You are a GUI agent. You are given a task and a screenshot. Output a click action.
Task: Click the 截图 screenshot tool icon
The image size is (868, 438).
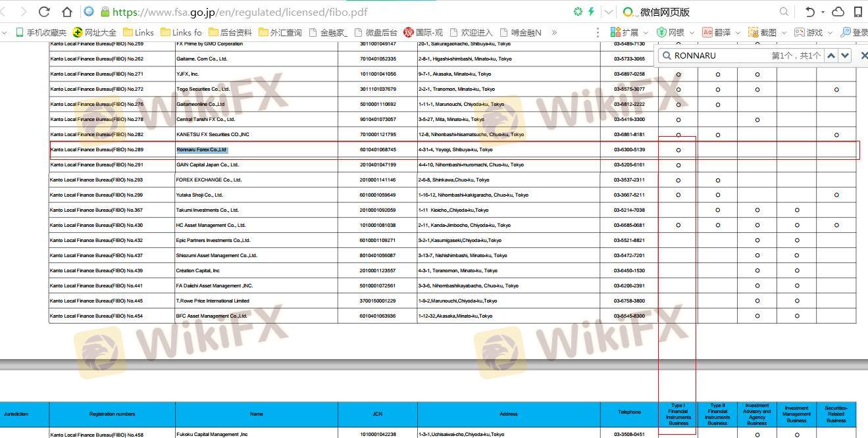pos(753,32)
